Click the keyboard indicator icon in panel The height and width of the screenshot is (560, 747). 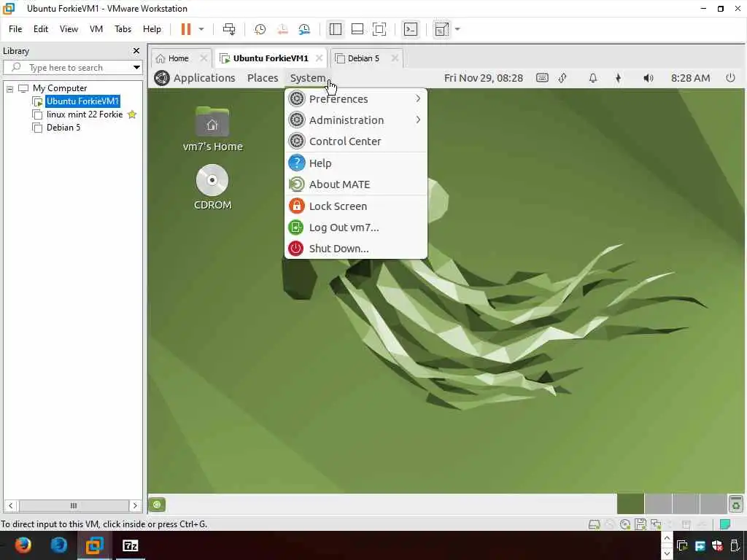tap(542, 77)
